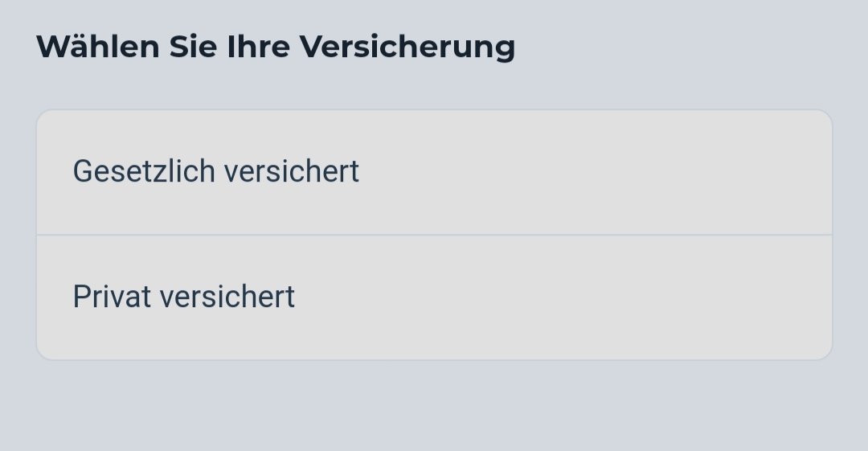The image size is (868, 451).
Task: Tap the word "Privat" in the second row
Action: 112,297
